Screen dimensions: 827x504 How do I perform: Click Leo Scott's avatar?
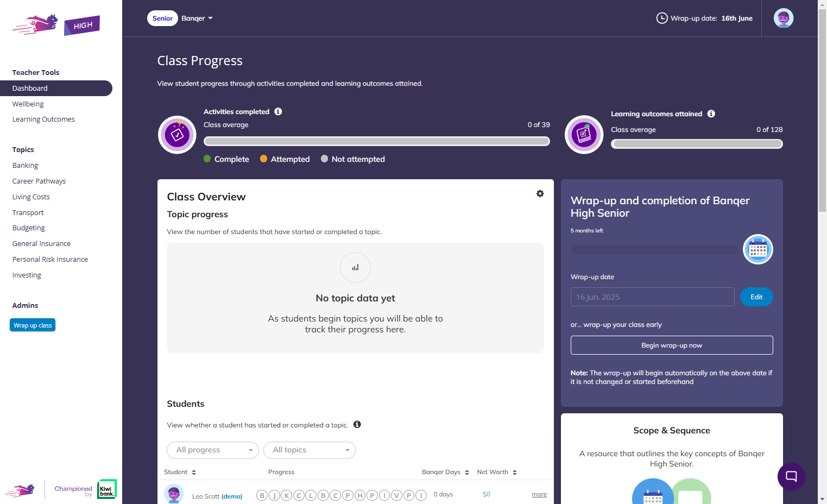[x=174, y=494]
